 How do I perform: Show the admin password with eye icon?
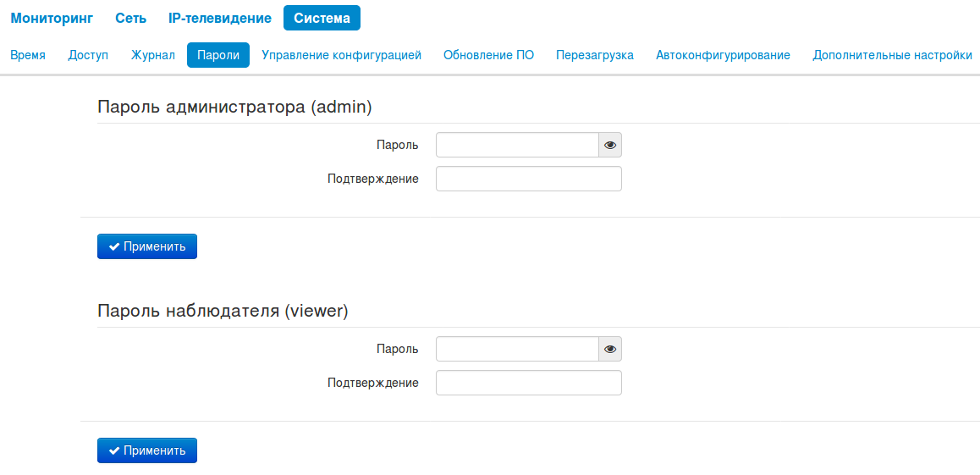point(610,146)
